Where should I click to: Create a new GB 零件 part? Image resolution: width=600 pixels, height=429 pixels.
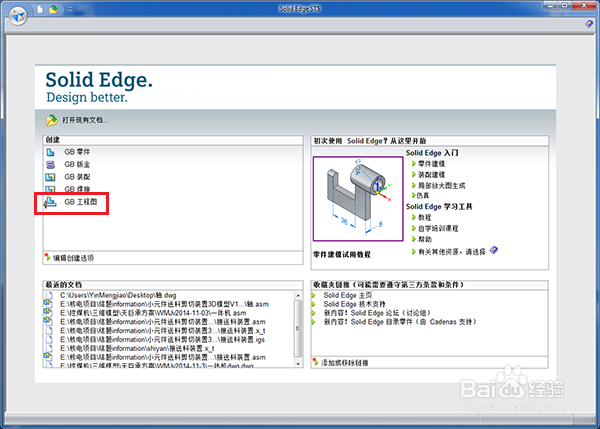(77, 152)
